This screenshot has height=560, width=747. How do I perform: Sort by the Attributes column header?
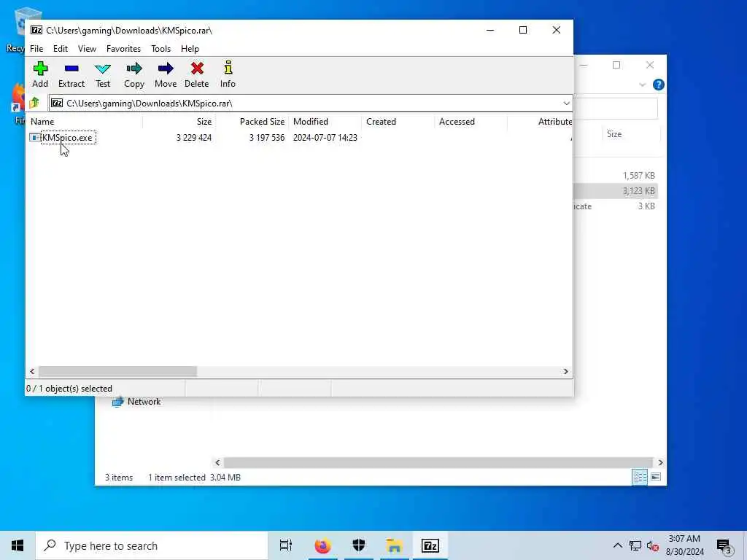coord(541,122)
